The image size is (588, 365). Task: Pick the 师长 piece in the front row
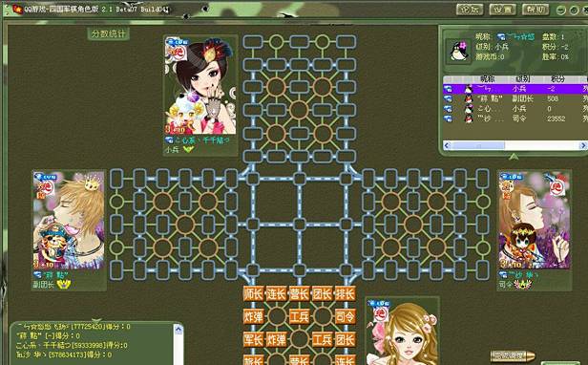(253, 293)
